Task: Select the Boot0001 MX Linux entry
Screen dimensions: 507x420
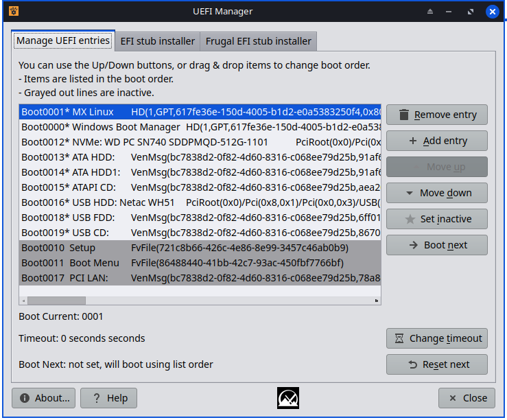Action: tap(200, 112)
